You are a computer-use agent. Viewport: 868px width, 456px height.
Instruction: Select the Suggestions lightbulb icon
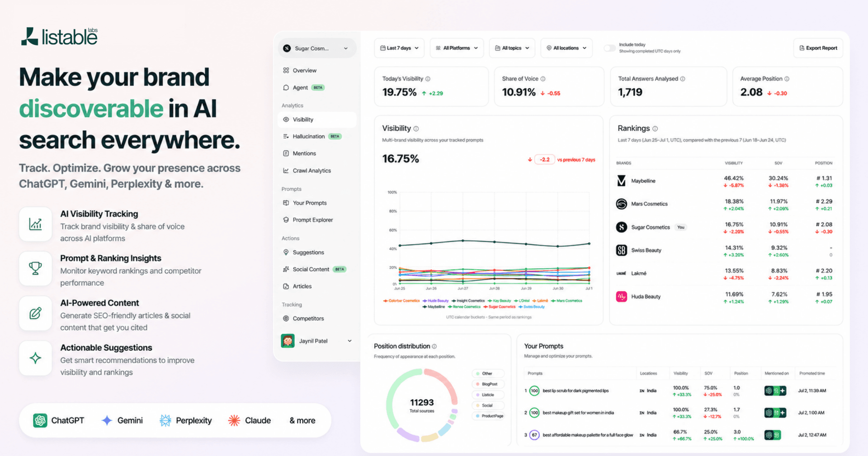tap(286, 252)
